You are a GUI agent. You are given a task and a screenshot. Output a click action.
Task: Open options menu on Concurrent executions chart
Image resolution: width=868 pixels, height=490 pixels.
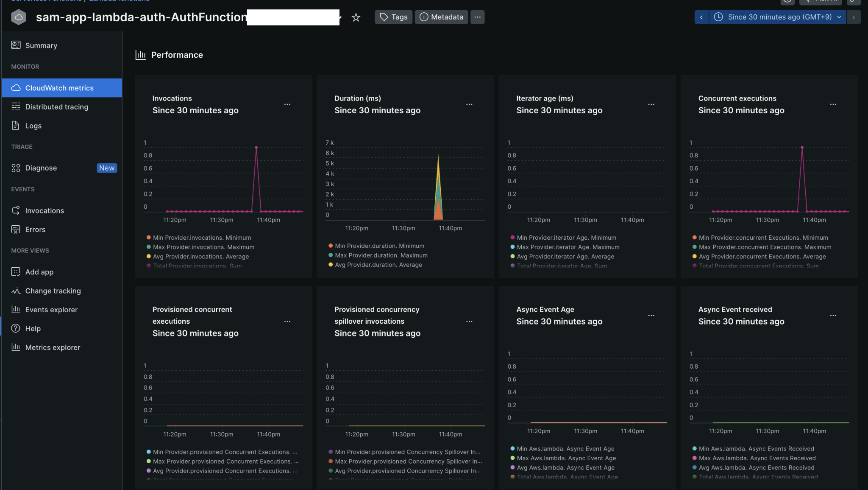pyautogui.click(x=833, y=104)
